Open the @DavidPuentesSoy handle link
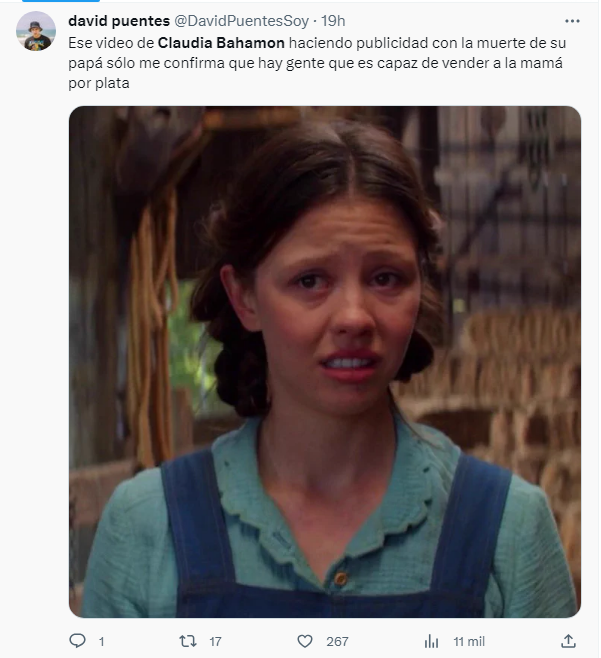This screenshot has width=601, height=658. click(x=241, y=21)
